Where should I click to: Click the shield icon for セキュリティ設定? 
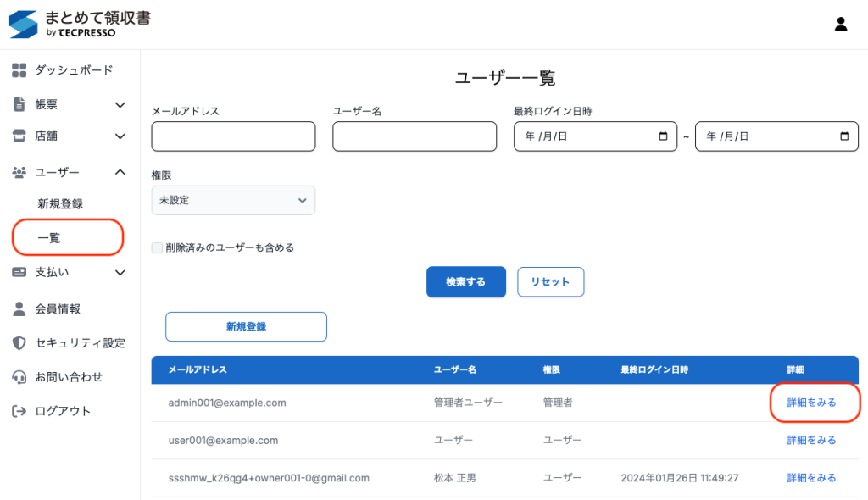pos(19,342)
